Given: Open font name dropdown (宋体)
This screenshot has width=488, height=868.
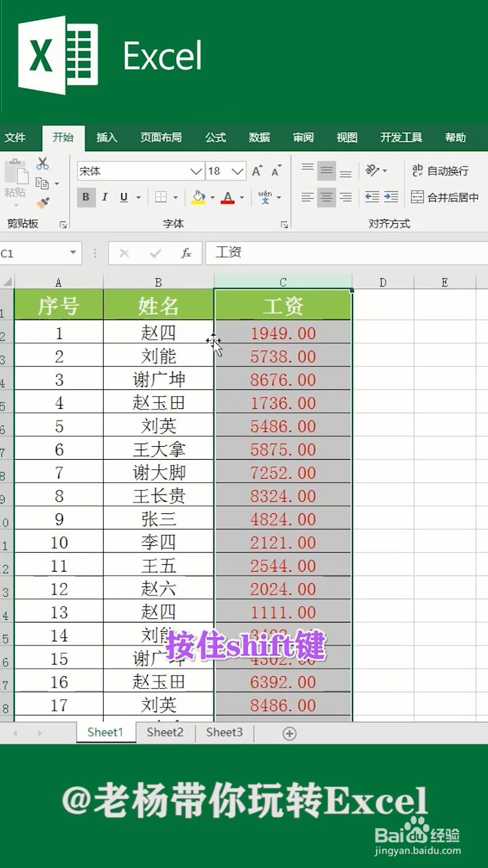Looking at the screenshot, I should coord(196,171).
